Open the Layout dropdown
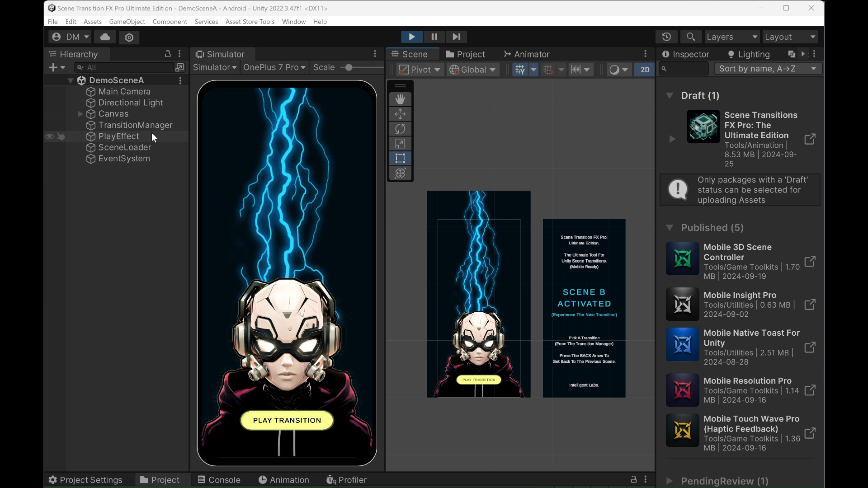The image size is (868, 488). (x=790, y=37)
